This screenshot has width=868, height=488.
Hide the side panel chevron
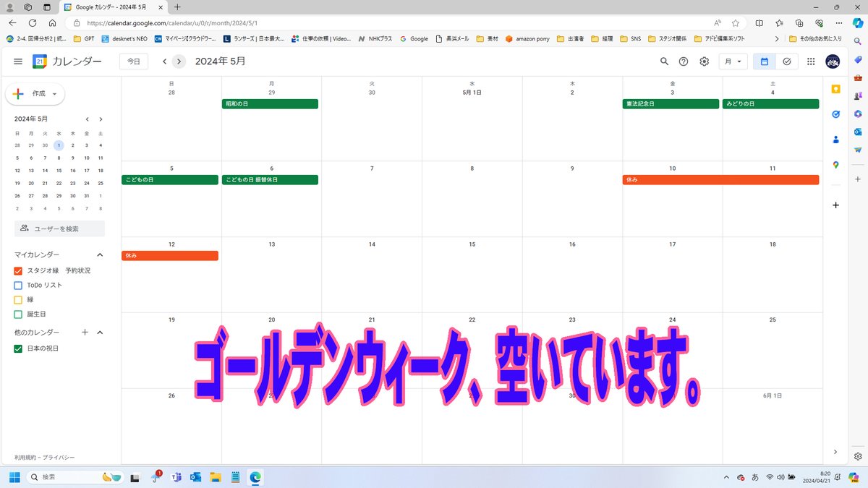coord(835,452)
